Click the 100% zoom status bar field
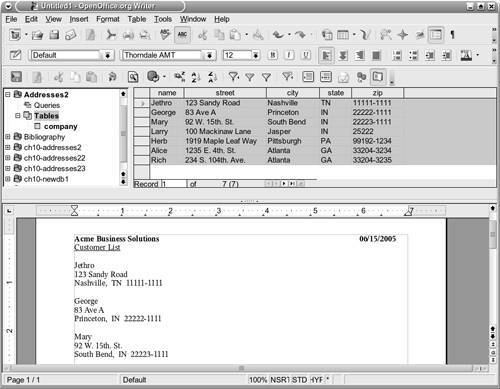Viewport: 500px width, 389px height. (x=258, y=380)
